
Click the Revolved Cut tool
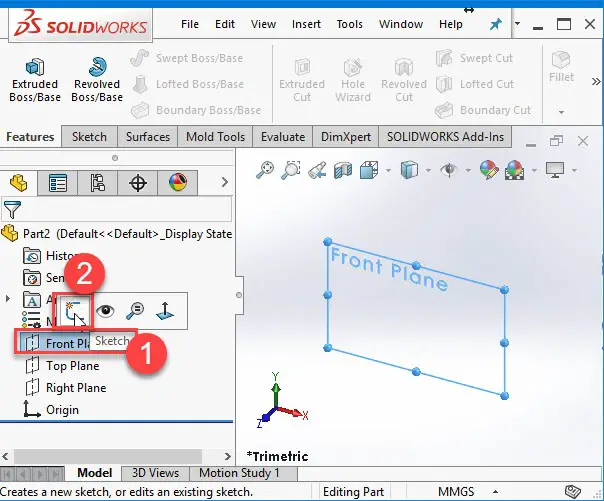tap(404, 80)
